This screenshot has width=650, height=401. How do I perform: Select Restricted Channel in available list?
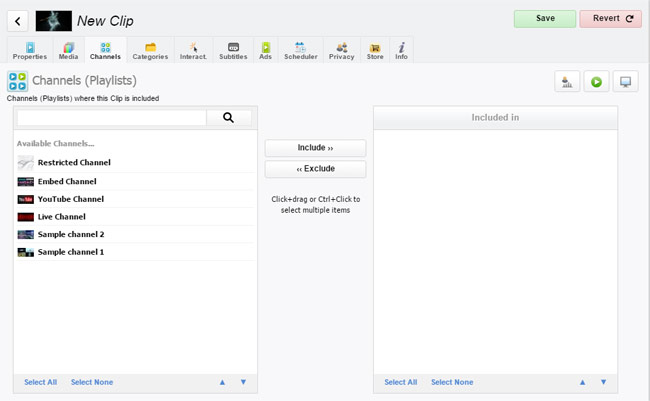pos(74,163)
